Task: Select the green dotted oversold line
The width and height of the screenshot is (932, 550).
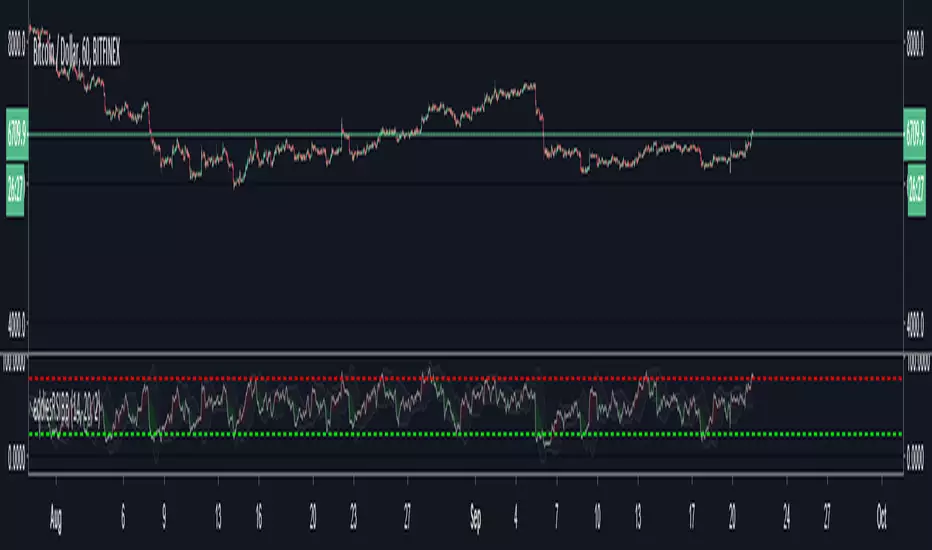Action: coord(466,434)
